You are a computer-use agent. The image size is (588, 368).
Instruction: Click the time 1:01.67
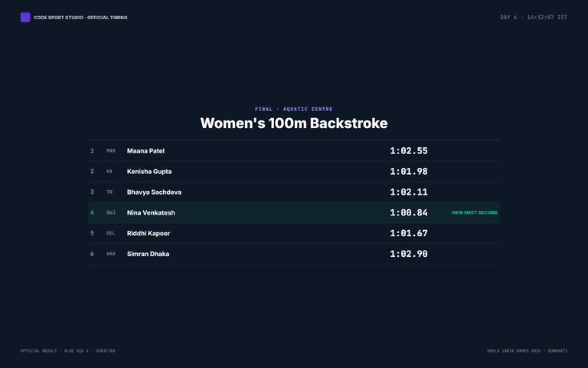(409, 234)
